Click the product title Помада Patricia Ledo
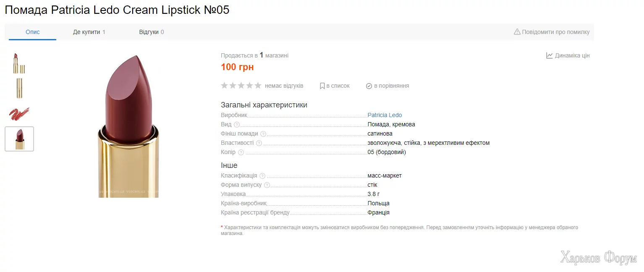This screenshot has width=644, height=272. [x=117, y=10]
